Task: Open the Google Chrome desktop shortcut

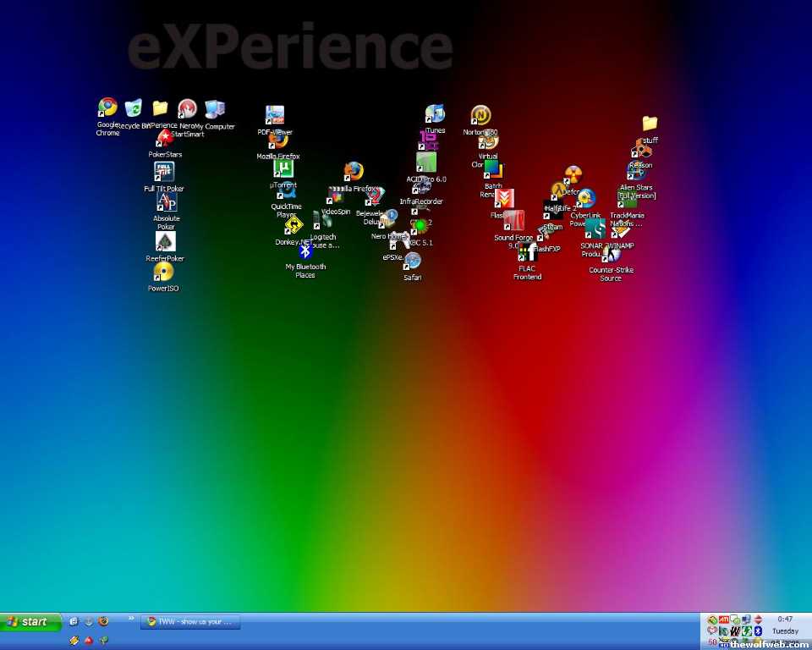Action: tap(107, 107)
